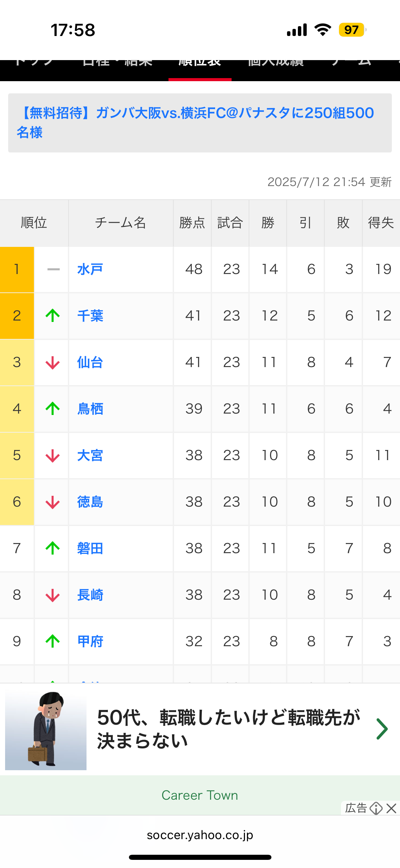Open the 水戸 team page
The image size is (400, 868).
point(90,269)
